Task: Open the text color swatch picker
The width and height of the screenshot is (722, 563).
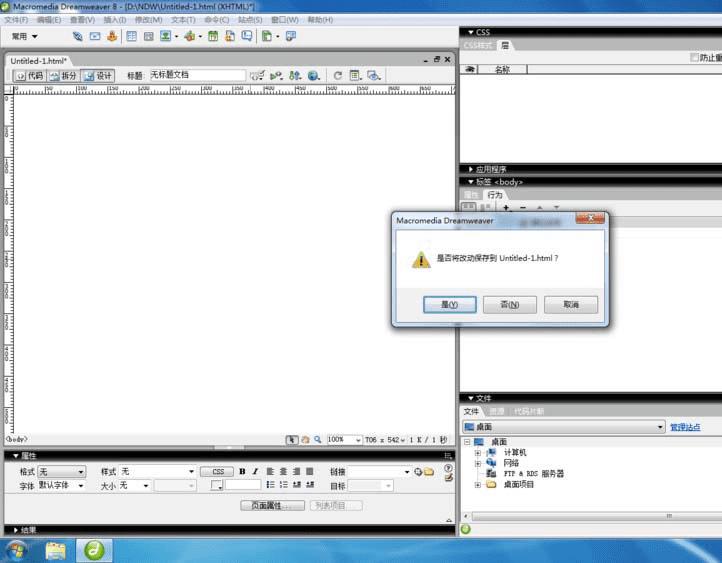Action: 216,485
